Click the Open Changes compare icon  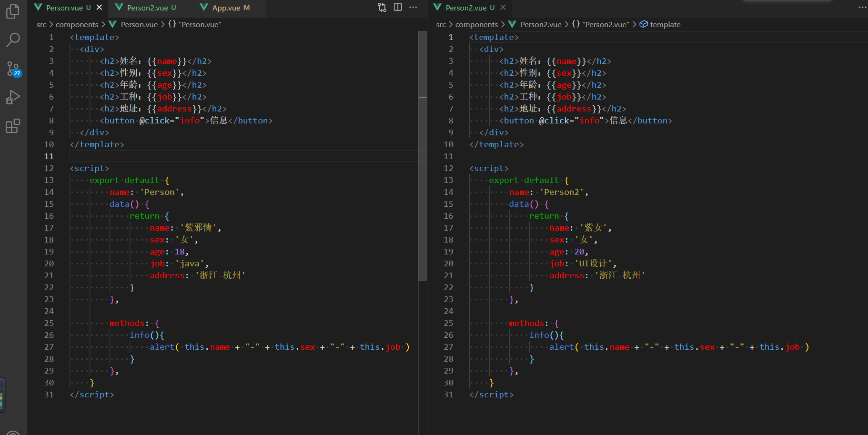382,7
